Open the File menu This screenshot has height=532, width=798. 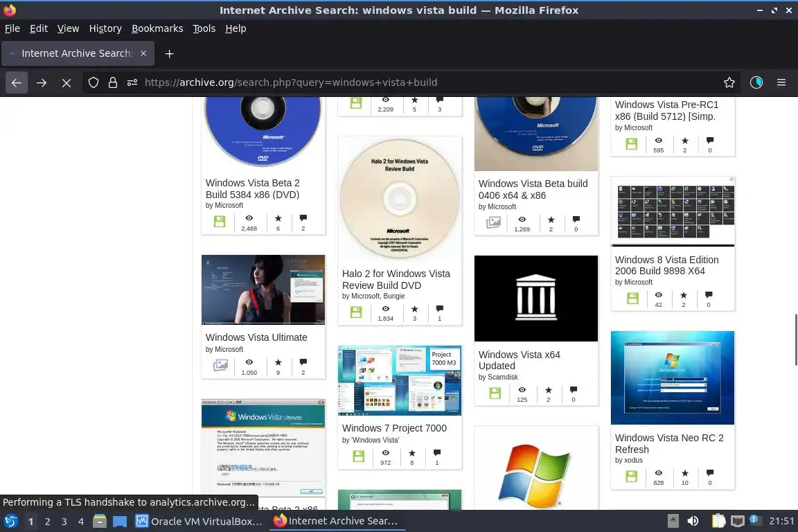tap(12, 28)
